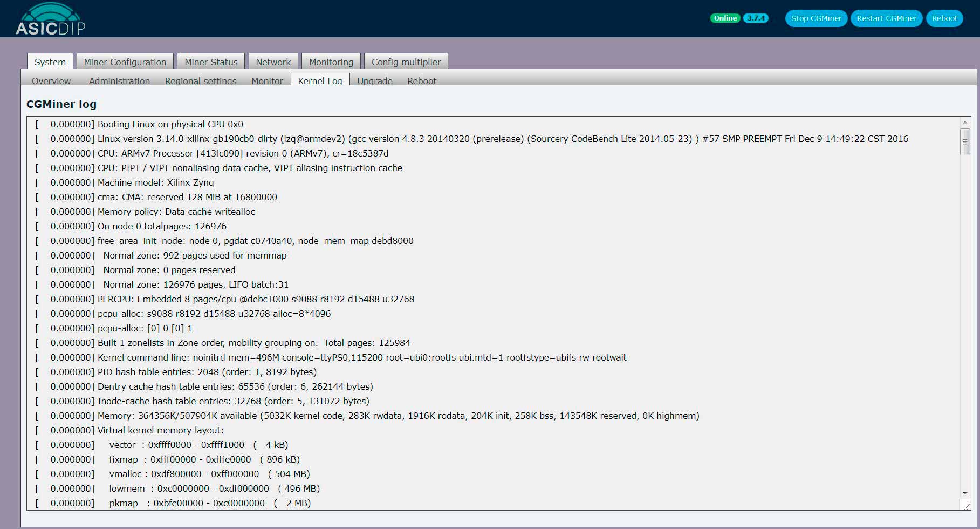Click the 'PERCPU: Embedded 8 pages/cpu' line
Image resolution: width=980 pixels, height=529 pixels.
[224, 299]
